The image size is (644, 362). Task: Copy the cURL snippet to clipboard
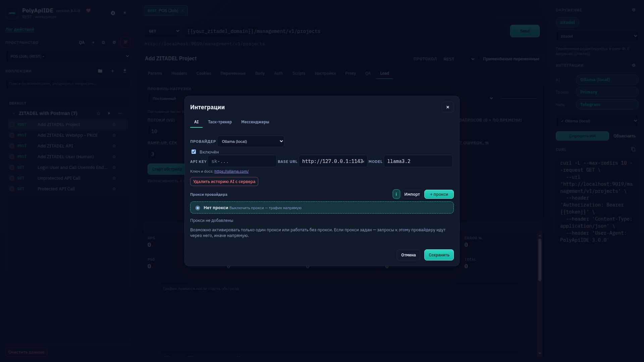(x=633, y=149)
